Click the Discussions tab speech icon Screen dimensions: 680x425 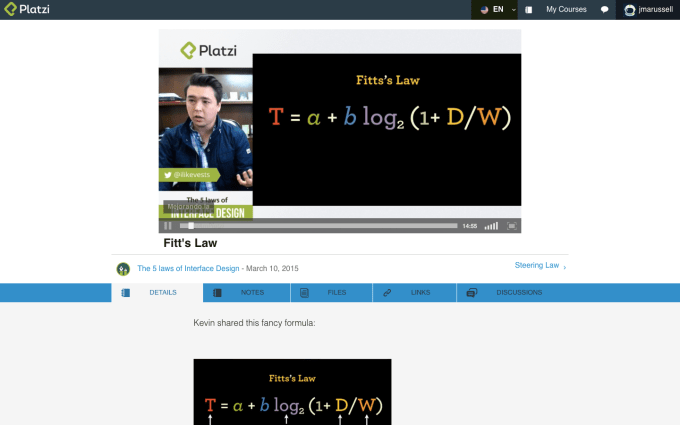click(x=472, y=293)
